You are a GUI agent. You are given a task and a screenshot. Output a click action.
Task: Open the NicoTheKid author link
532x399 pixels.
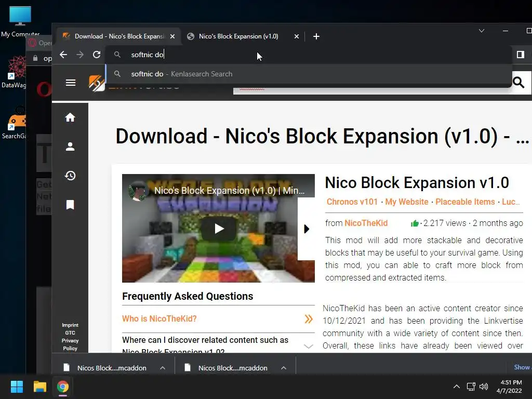click(366, 223)
